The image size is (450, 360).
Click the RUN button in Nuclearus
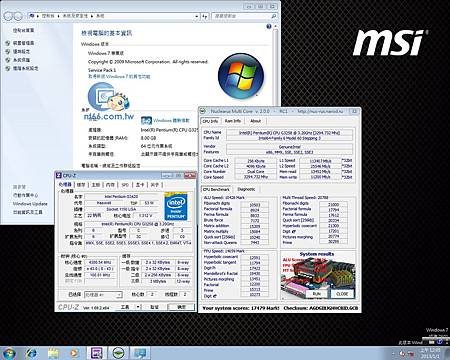(317, 294)
